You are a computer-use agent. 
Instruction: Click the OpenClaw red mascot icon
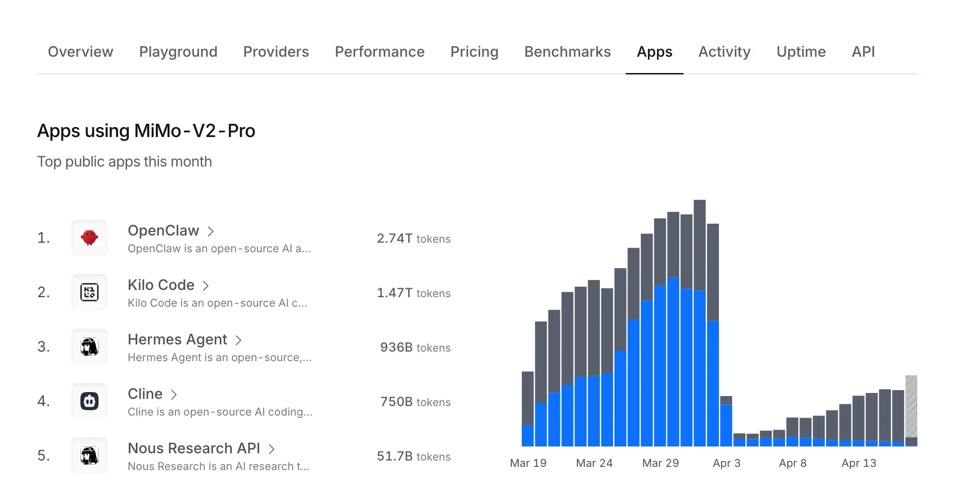(89, 238)
